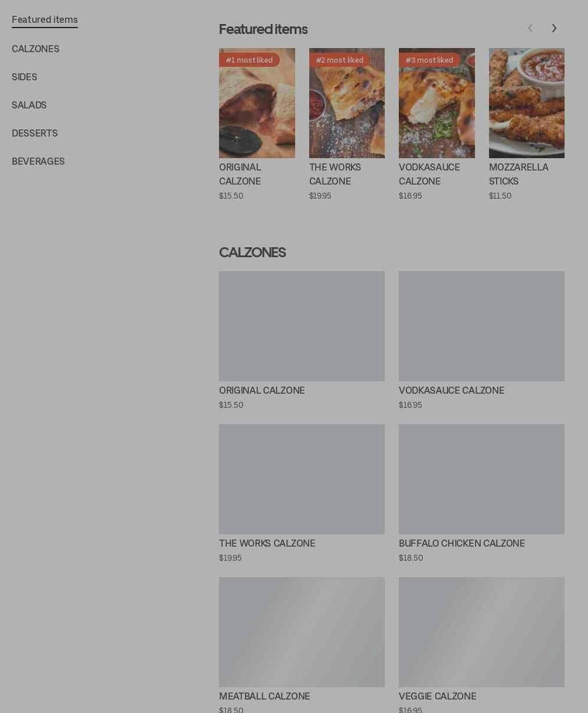Viewport: 588px width, 713px height.
Task: Choose the MEATBALL CALZONE item
Action: point(264,697)
